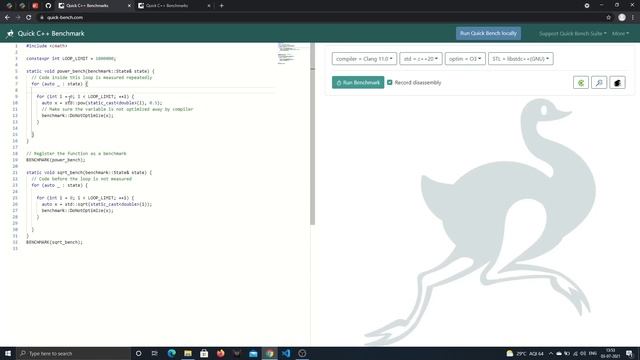This screenshot has width=640, height=360.
Task: Open the Chrome profile avatar
Action: pos(622,18)
